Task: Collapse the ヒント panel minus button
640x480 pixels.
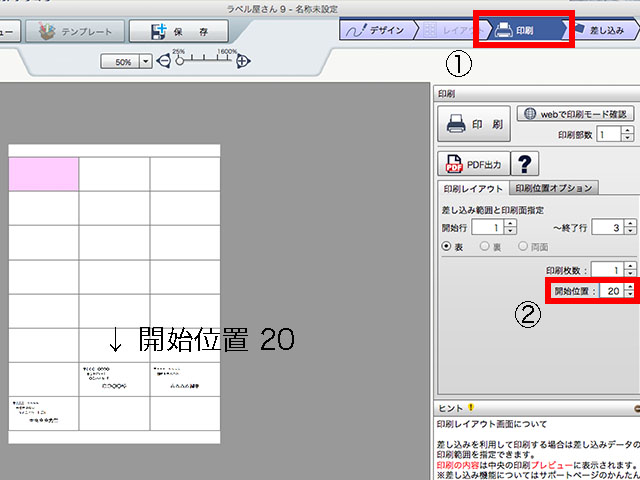Action: point(636,408)
